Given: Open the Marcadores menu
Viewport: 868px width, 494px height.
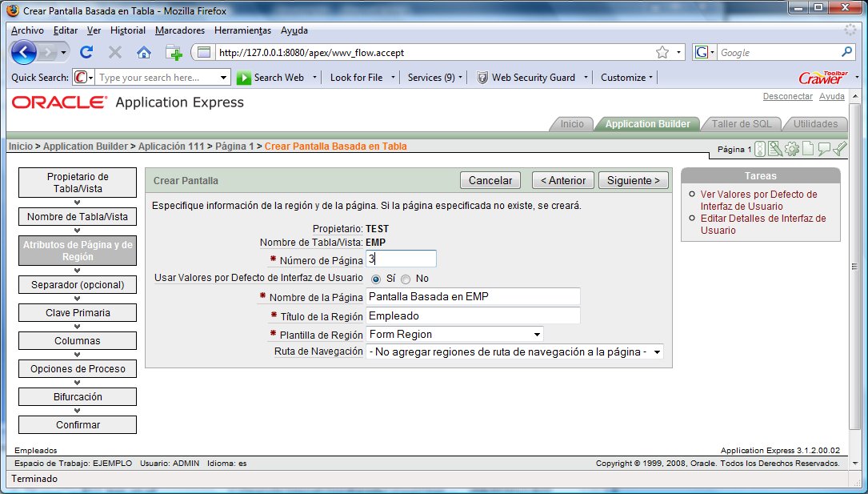Looking at the screenshot, I should 180,30.
